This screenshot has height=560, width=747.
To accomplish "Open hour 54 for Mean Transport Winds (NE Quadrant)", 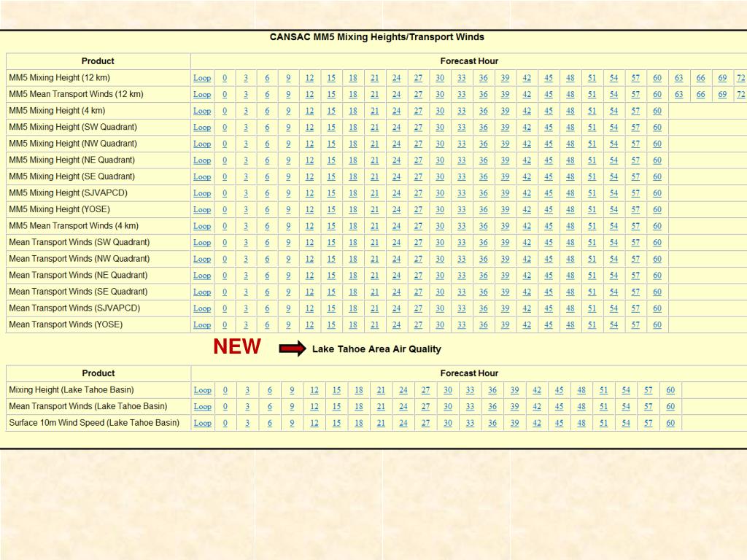I will [614, 276].
